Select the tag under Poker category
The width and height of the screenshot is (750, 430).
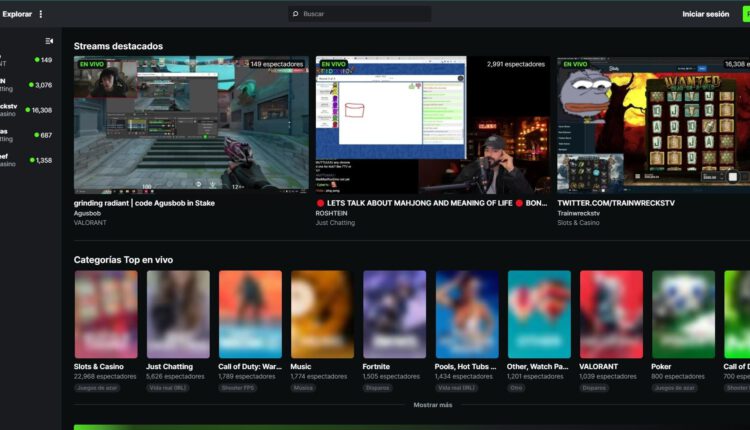pos(674,388)
